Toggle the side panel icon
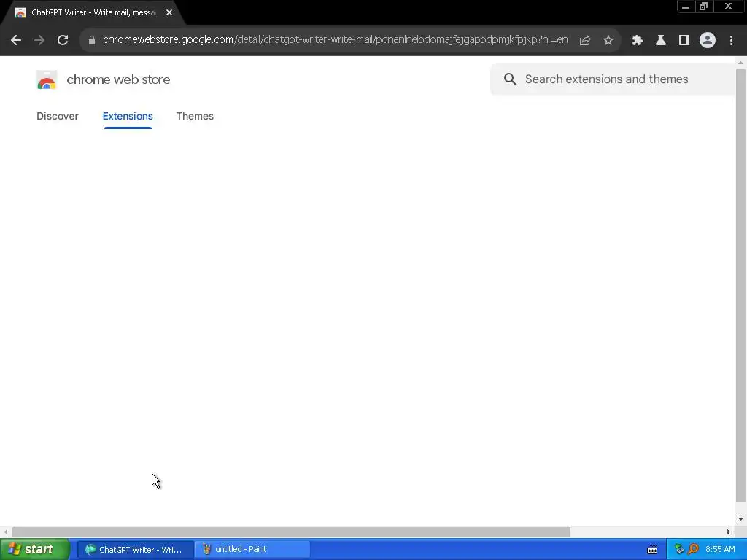Image resolution: width=747 pixels, height=560 pixels. pyautogui.click(x=684, y=40)
